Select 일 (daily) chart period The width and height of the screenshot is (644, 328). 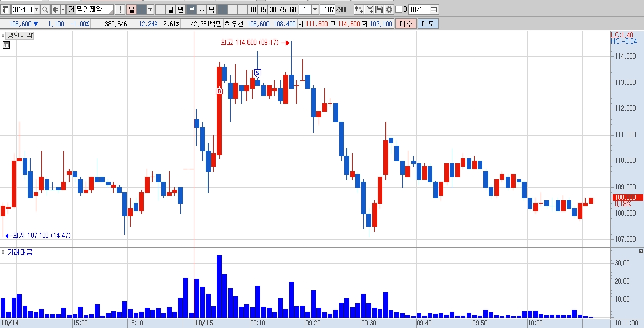point(131,9)
